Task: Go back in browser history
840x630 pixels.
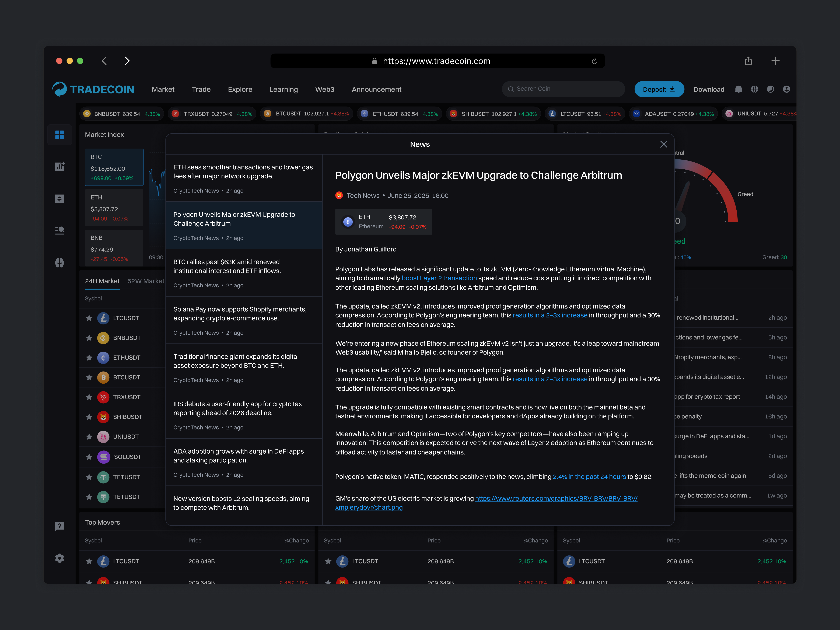Action: 104,61
